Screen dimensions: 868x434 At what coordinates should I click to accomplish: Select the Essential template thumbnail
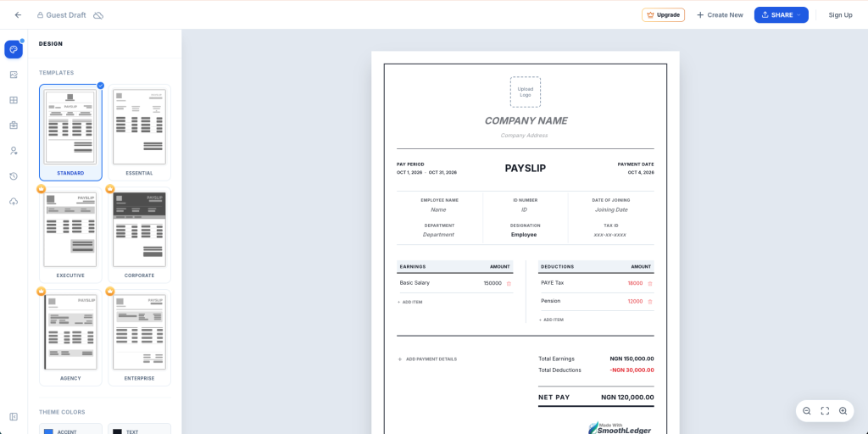point(140,132)
